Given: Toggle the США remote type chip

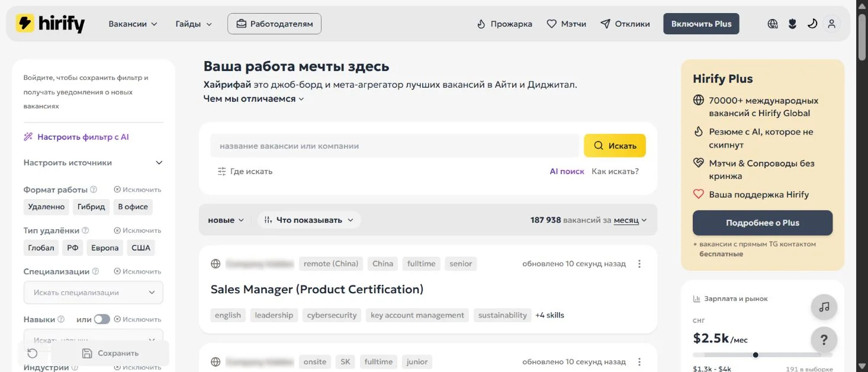Looking at the screenshot, I should [141, 248].
